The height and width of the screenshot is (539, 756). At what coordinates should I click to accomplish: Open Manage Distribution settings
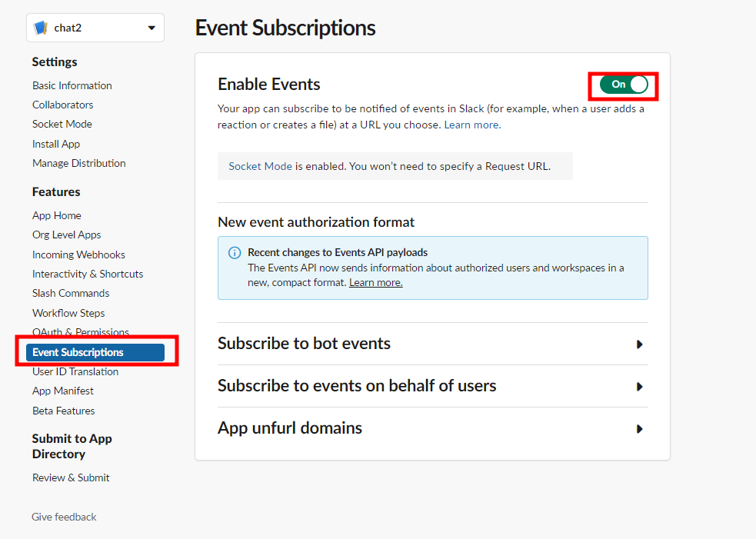[78, 163]
